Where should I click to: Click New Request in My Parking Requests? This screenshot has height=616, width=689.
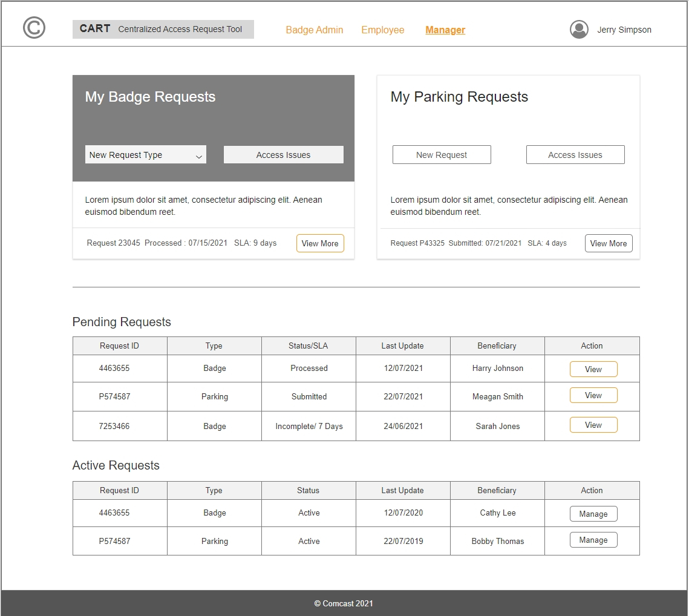click(x=441, y=155)
